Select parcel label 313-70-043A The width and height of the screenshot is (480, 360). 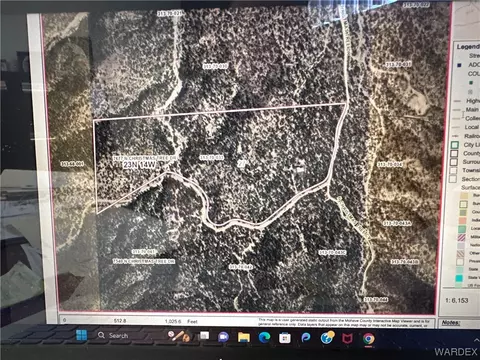[397, 223]
